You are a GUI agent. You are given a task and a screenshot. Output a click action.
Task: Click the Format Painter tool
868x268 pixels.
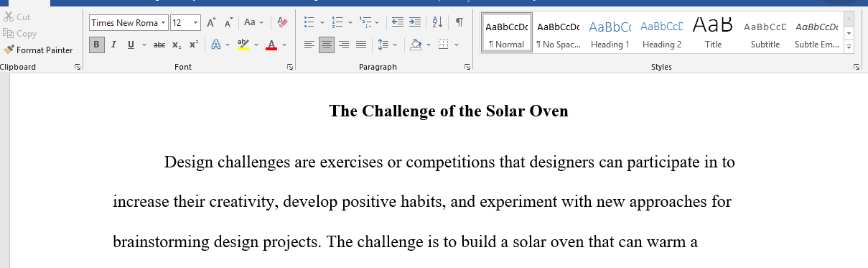coord(39,50)
